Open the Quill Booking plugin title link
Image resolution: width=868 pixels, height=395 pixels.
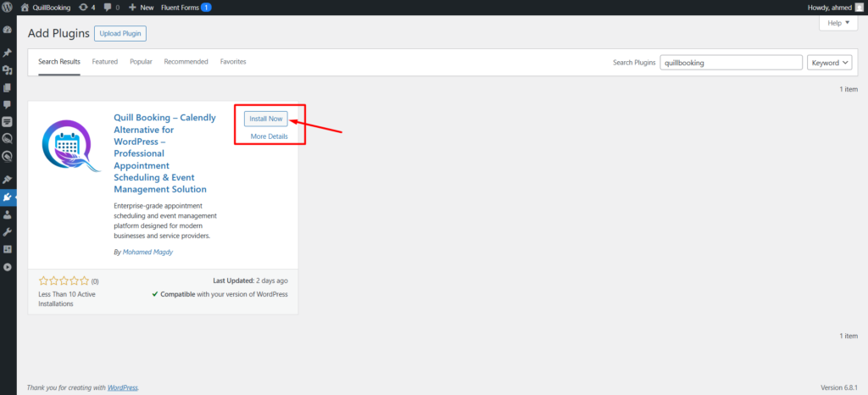pyautogui.click(x=165, y=153)
